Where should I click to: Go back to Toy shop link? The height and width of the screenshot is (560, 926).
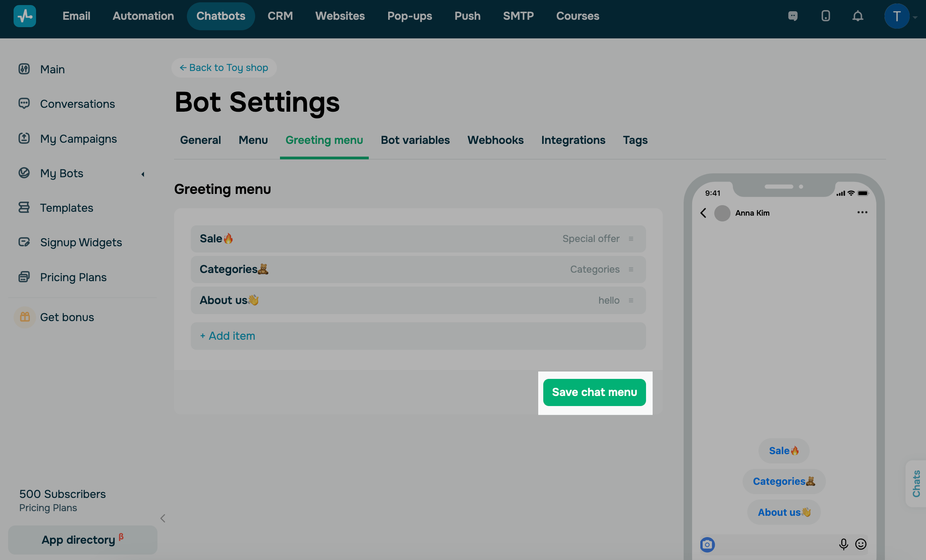tap(224, 68)
